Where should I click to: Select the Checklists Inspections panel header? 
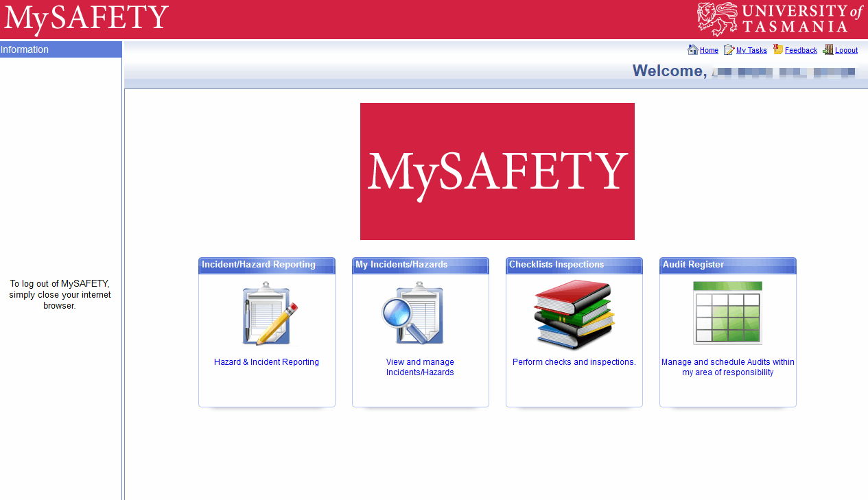(x=574, y=265)
